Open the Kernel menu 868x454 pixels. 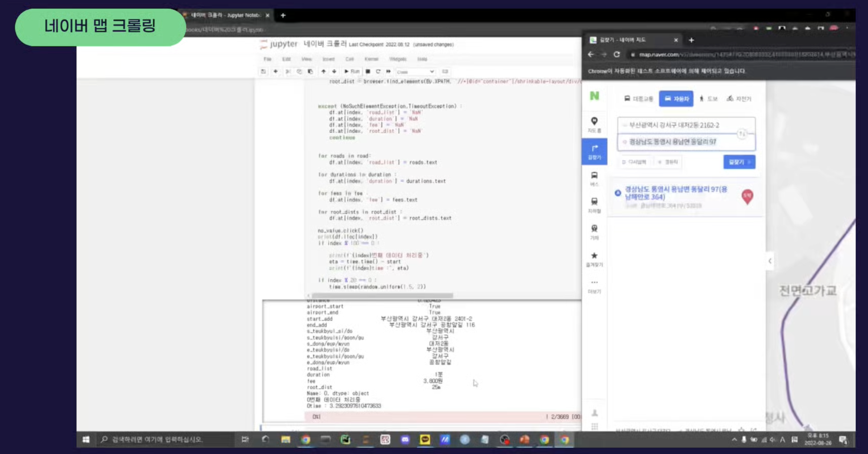click(x=371, y=59)
